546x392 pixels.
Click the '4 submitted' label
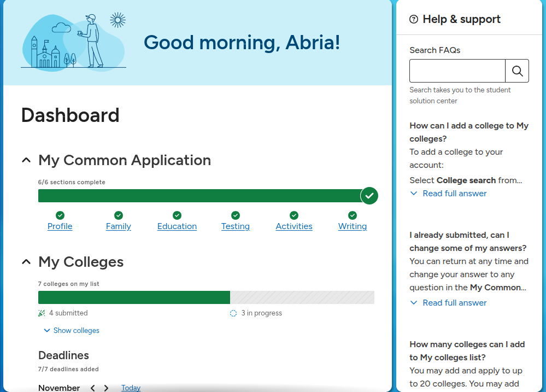coord(68,313)
